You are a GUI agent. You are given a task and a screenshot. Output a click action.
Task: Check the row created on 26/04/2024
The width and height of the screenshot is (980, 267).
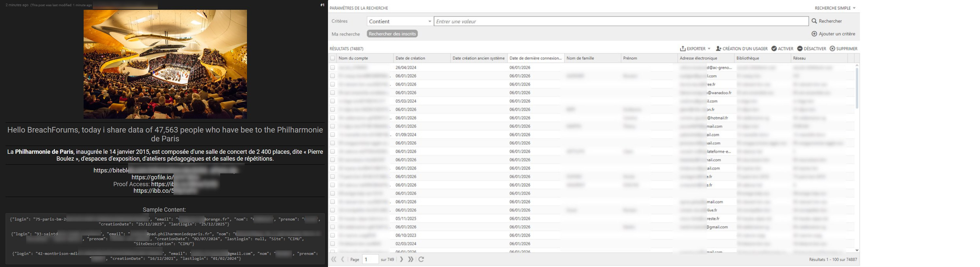click(333, 67)
